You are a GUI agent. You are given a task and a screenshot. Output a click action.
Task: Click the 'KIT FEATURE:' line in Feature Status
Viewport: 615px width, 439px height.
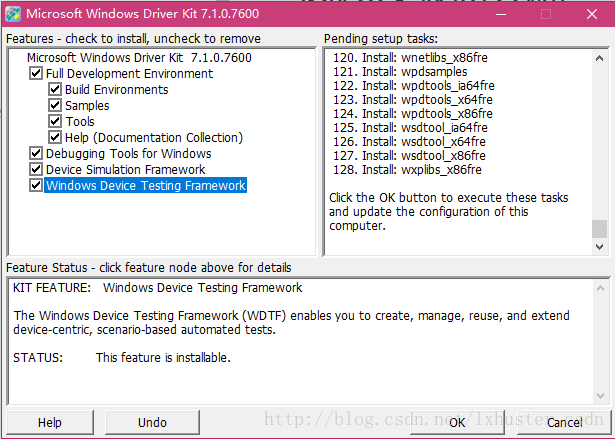[158, 288]
